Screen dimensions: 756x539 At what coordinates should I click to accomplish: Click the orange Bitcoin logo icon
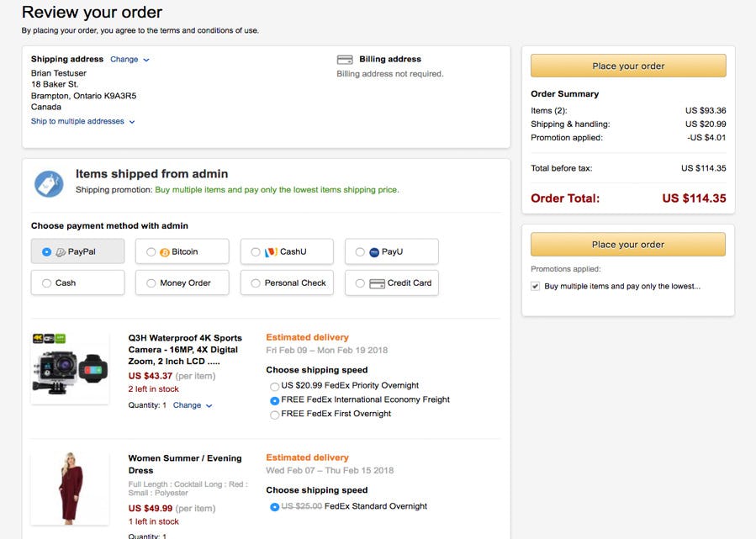(166, 251)
